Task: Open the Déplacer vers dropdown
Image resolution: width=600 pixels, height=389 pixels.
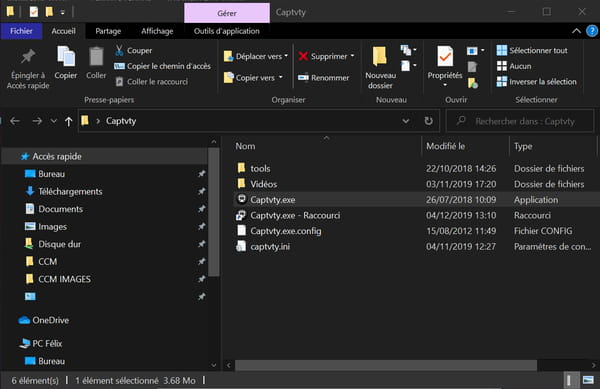Action: coord(256,56)
